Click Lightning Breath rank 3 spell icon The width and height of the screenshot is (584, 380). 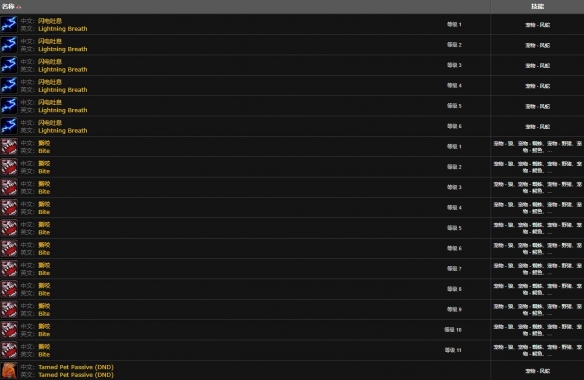9,65
